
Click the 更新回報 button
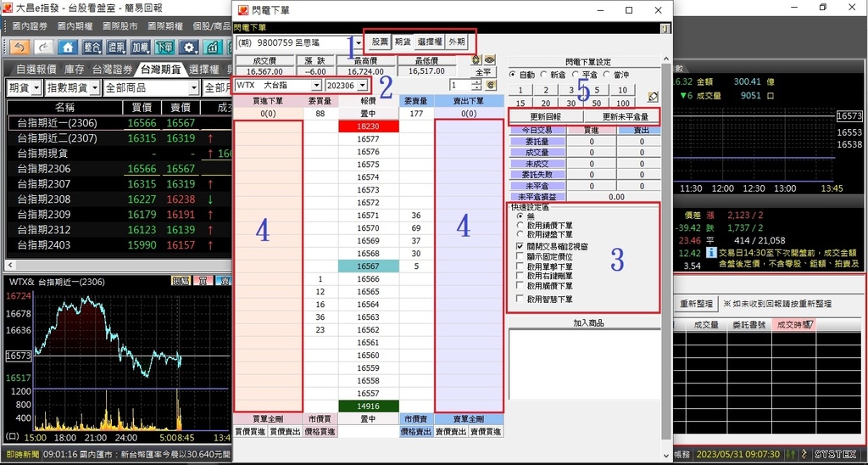546,116
